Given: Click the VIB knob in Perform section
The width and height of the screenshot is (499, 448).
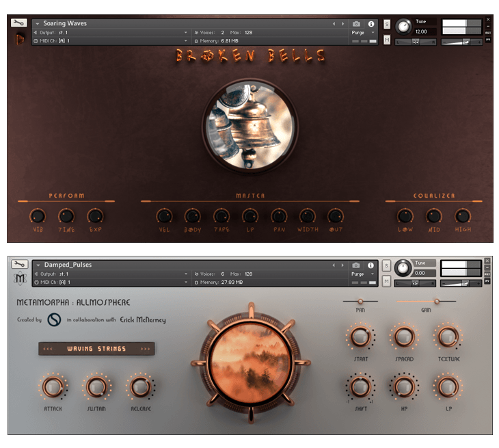Looking at the screenshot, I should 38,216.
